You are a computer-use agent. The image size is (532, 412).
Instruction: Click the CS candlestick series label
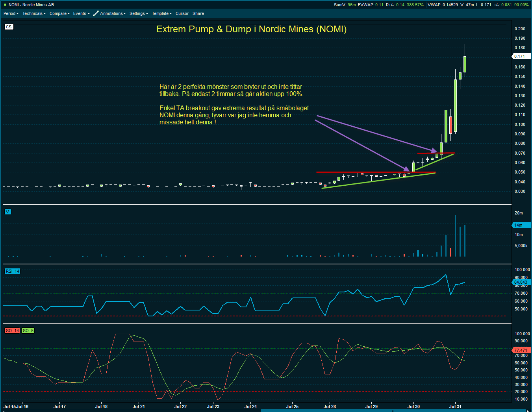(x=9, y=27)
